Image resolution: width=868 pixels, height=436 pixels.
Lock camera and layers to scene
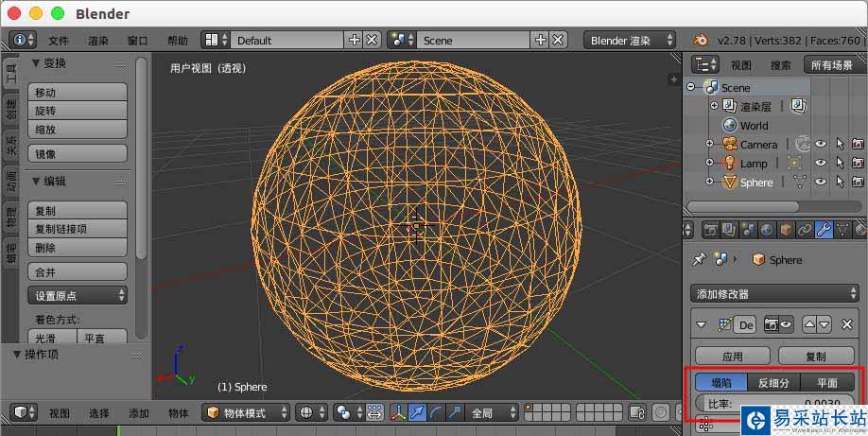click(x=637, y=412)
